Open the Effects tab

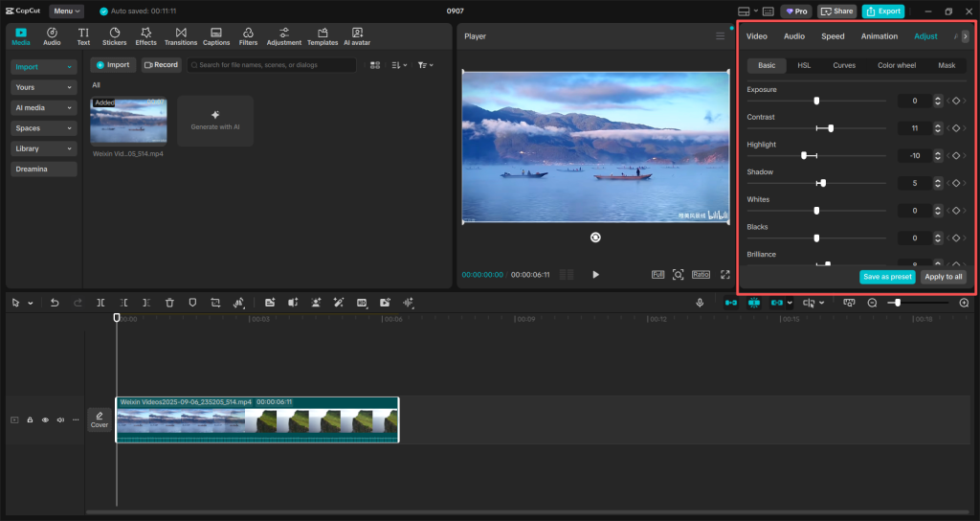(145, 36)
